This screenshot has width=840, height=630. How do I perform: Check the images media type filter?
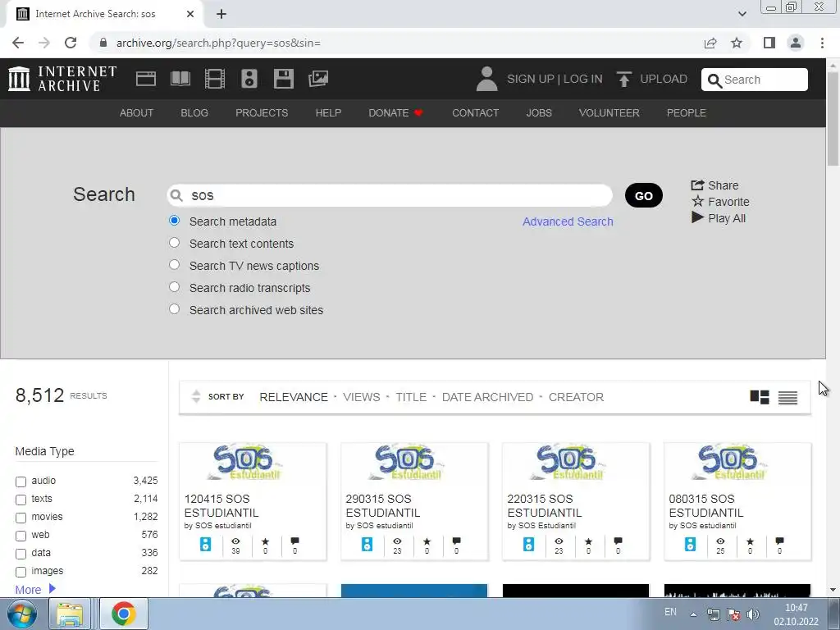tap(21, 572)
